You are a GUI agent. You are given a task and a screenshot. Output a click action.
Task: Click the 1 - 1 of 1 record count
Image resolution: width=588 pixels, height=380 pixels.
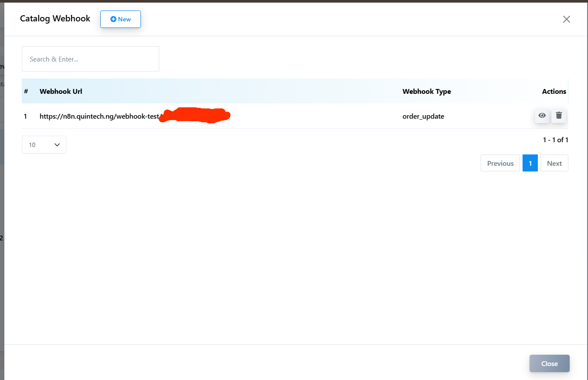pos(555,140)
